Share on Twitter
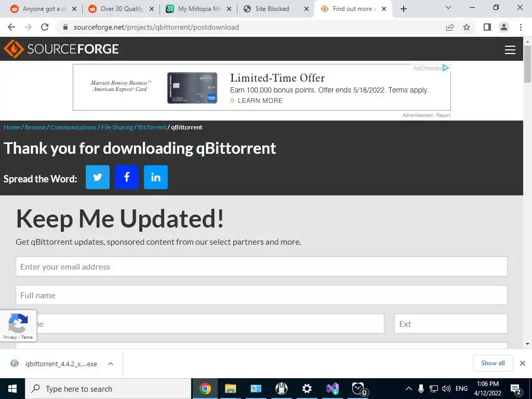Viewport: 532px width, 399px height. [x=97, y=177]
